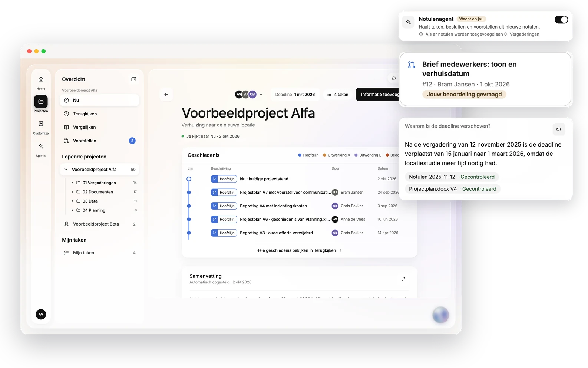Viewport: 588px width, 368px height.
Task: Click the pull request icon on the Brief medewerkers card
Action: [412, 65]
